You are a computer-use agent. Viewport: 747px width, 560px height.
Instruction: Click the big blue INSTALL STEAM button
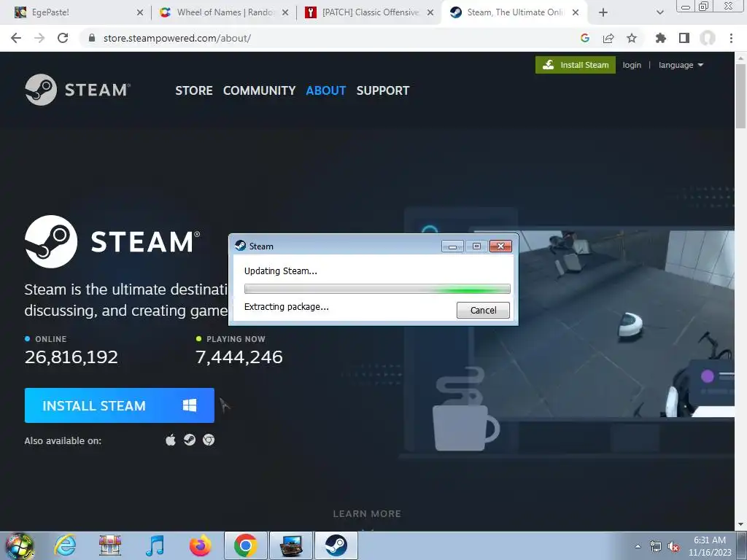click(x=119, y=405)
